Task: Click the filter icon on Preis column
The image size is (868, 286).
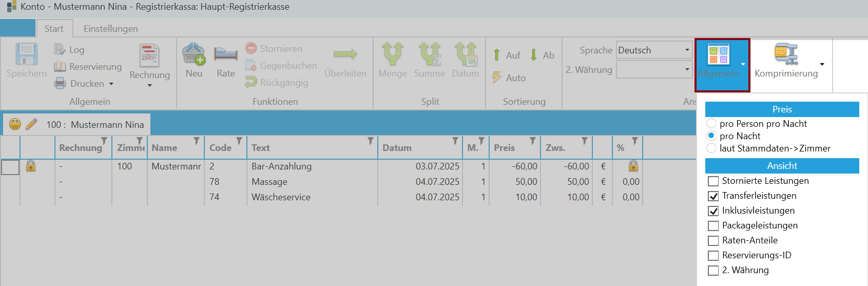Action: [533, 141]
